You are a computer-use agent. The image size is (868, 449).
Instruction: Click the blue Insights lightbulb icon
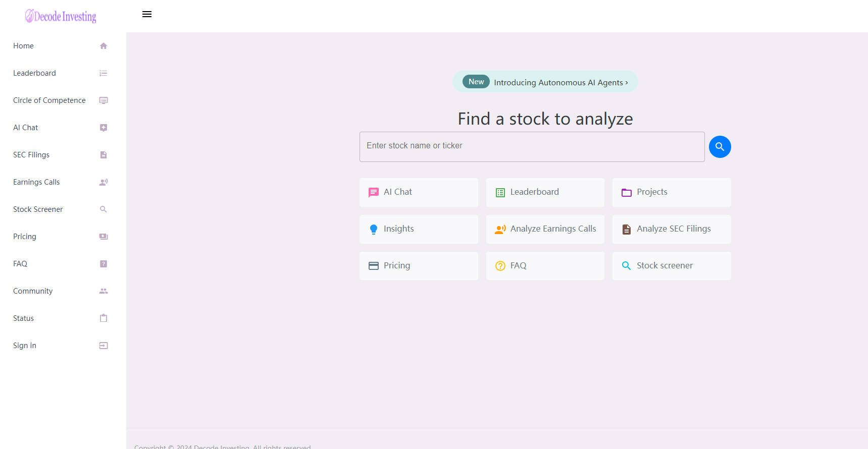(374, 229)
